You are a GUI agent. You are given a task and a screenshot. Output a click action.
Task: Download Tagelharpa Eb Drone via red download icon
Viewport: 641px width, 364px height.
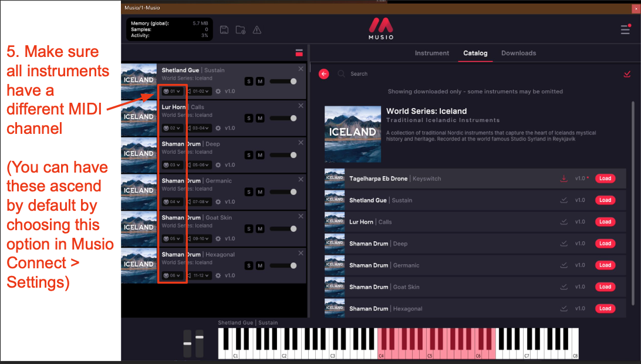[564, 178]
